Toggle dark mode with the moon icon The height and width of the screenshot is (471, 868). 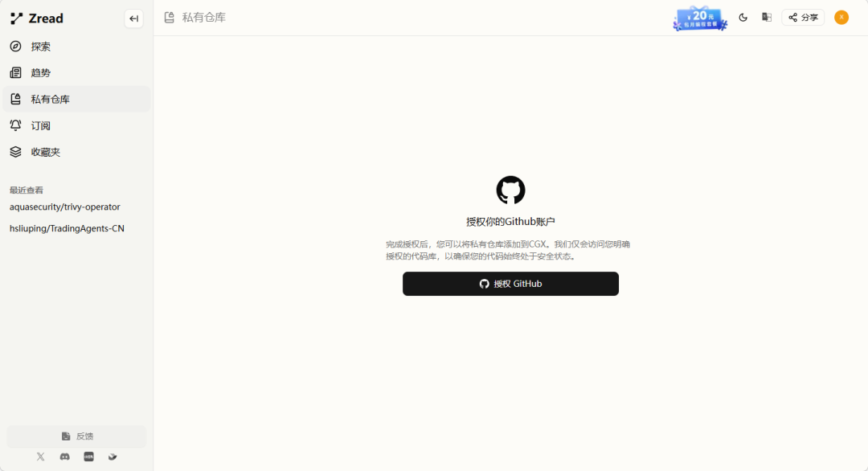pos(743,18)
